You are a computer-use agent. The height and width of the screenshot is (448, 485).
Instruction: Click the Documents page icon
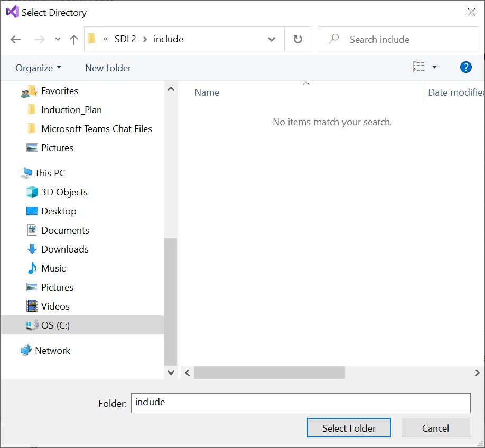point(32,230)
